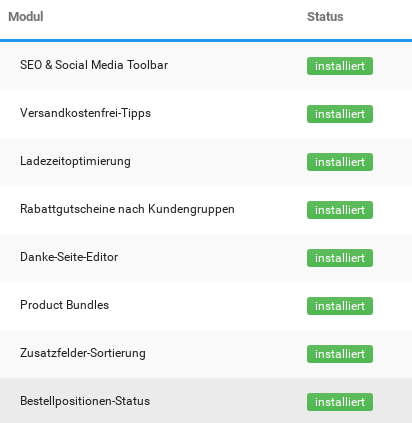Viewport: 412px width, 423px height.
Task: Click installiert status for Zusatzfelder-Sortierung
Action: 340,354
